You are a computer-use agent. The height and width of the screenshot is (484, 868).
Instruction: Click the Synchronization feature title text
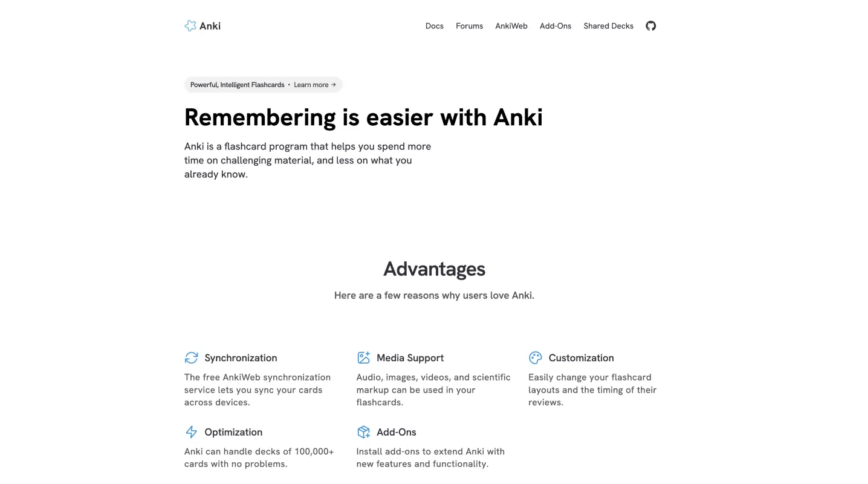(x=241, y=358)
